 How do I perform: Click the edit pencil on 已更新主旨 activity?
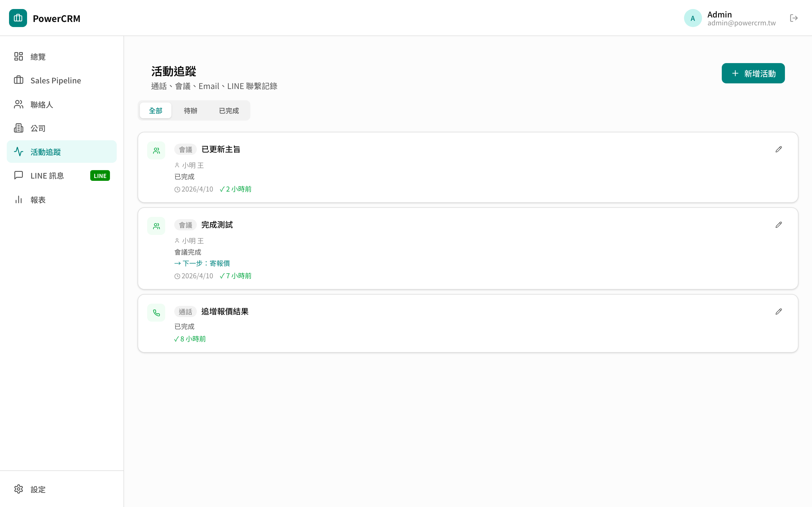[778, 150]
